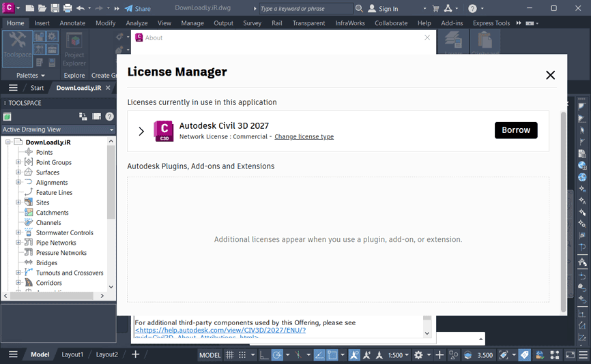Expand the Palettes panel dropdown
Viewport: 591px width, 364px height.
(31, 75)
